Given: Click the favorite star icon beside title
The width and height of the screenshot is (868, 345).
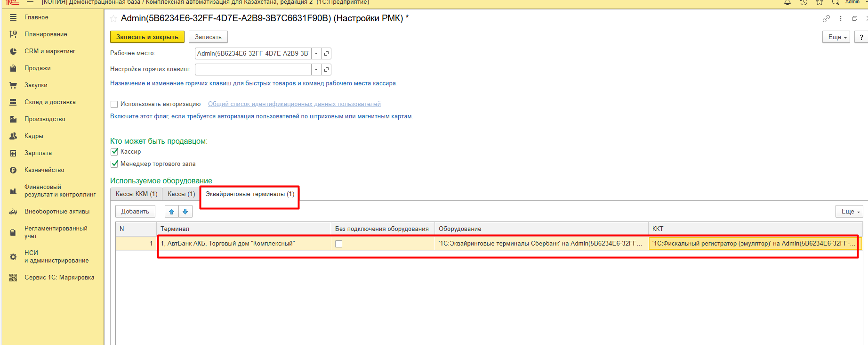Looking at the screenshot, I should pyautogui.click(x=113, y=19).
